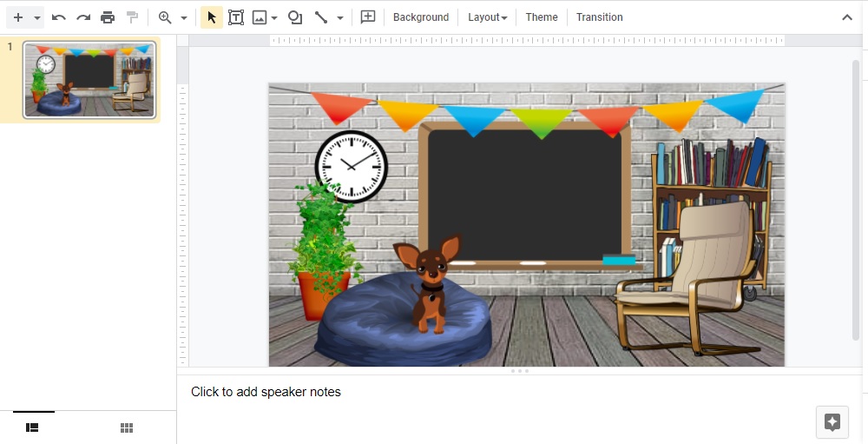The height and width of the screenshot is (444, 868).
Task: Click the Print icon
Action: [108, 17]
